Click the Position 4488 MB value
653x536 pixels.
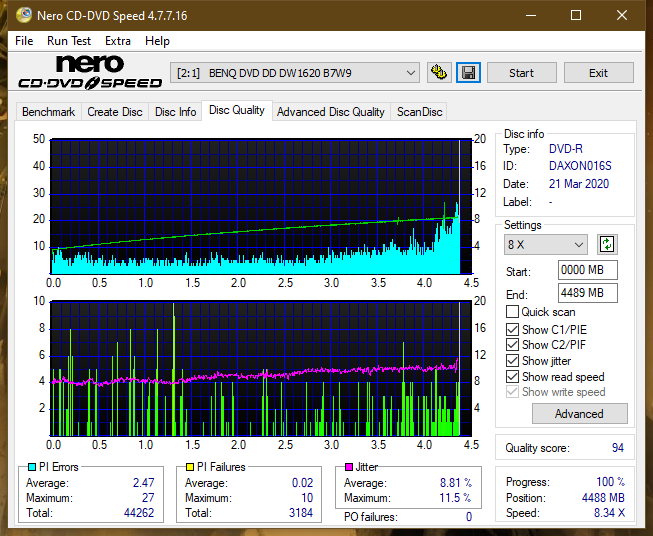[x=603, y=498]
